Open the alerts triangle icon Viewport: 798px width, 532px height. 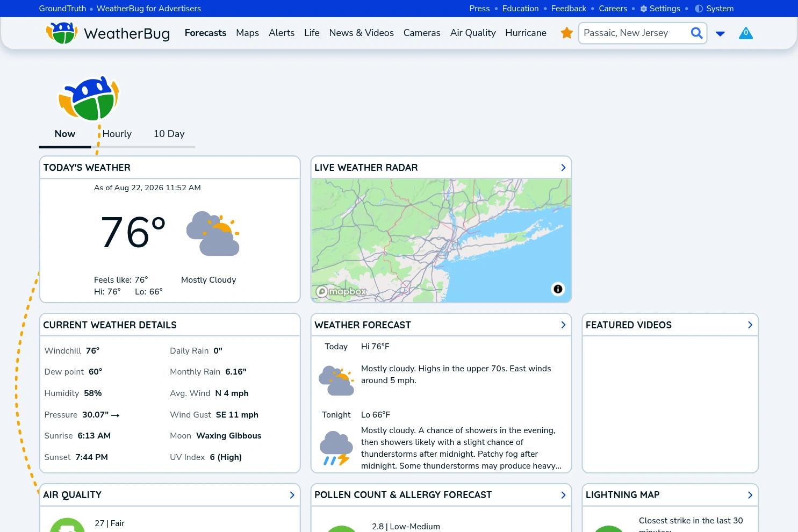pyautogui.click(x=746, y=33)
